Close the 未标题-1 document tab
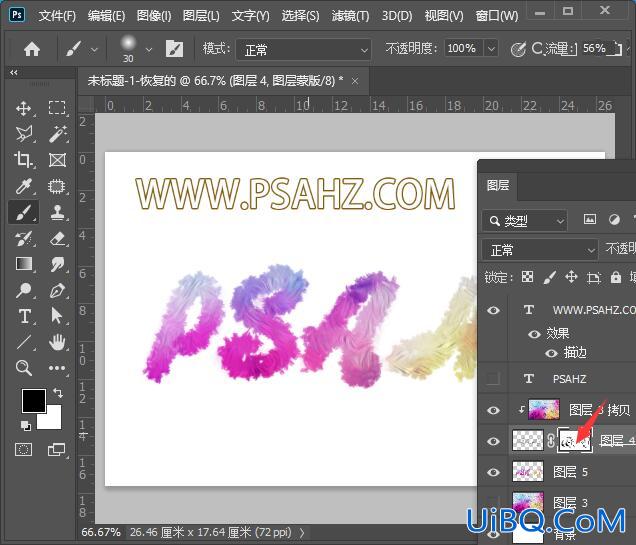This screenshot has height=545, width=636. tap(355, 81)
